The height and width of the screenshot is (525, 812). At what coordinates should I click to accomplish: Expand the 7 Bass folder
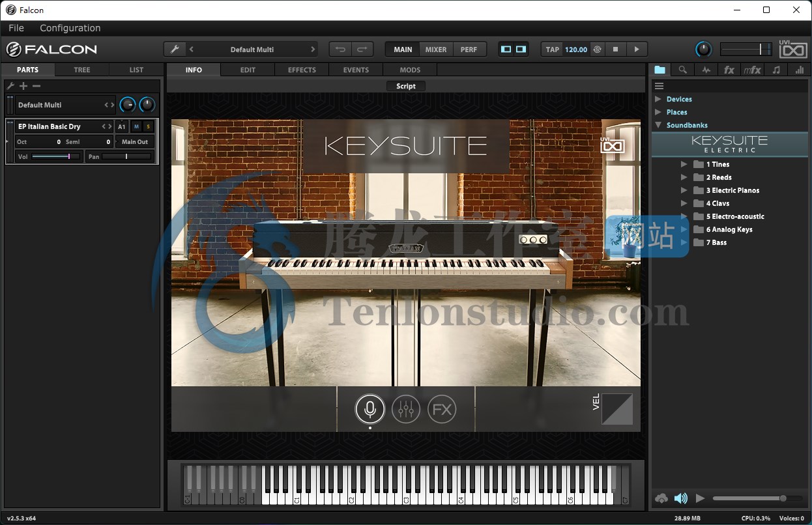coord(684,242)
